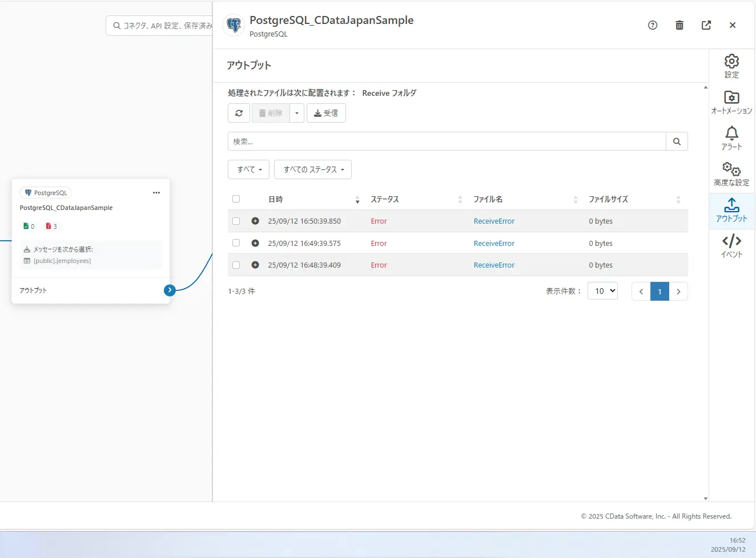Viewport: 756px width, 558px height.
Task: Select the アウトプット sidebar tab
Action: coord(732,211)
